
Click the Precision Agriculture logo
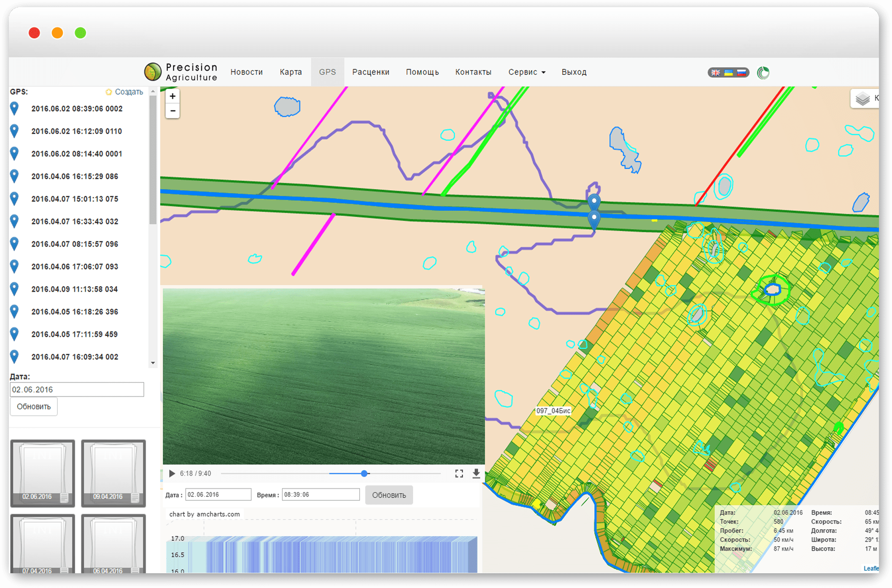[x=181, y=72]
